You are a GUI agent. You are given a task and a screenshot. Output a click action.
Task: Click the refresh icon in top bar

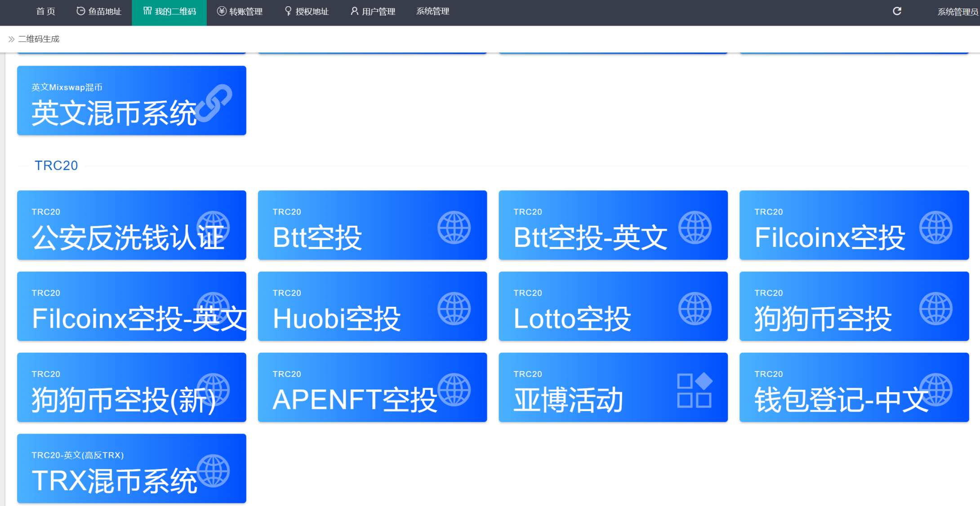(897, 11)
